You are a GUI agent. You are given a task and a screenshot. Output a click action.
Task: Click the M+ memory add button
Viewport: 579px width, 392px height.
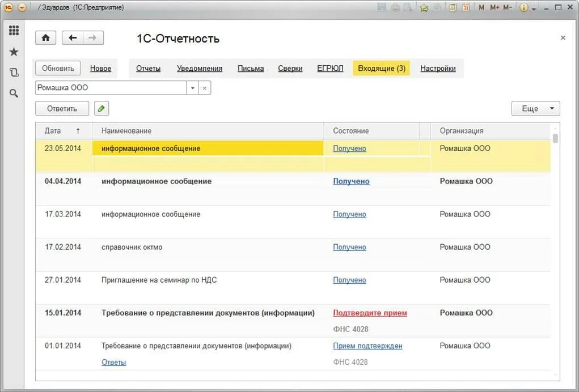tap(495, 7)
